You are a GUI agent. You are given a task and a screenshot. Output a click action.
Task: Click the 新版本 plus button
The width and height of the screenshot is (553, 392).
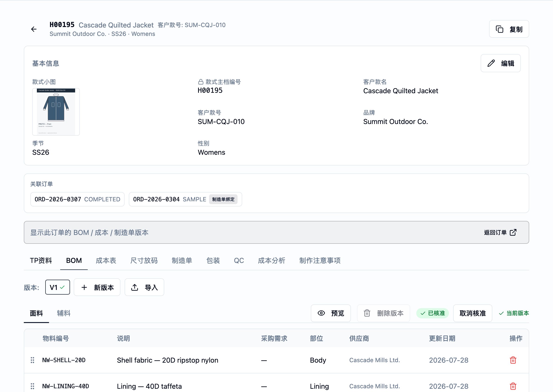[97, 287]
